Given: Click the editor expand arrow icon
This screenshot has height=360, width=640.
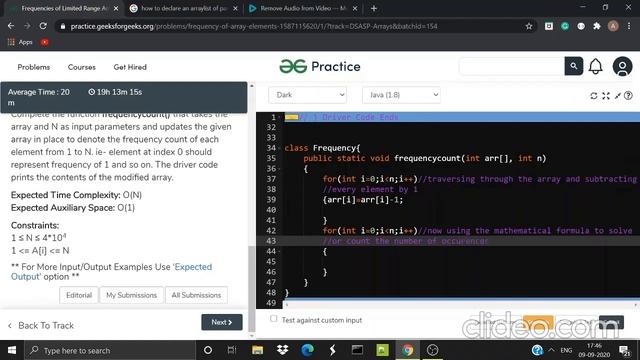Looking at the screenshot, I should 618,96.
